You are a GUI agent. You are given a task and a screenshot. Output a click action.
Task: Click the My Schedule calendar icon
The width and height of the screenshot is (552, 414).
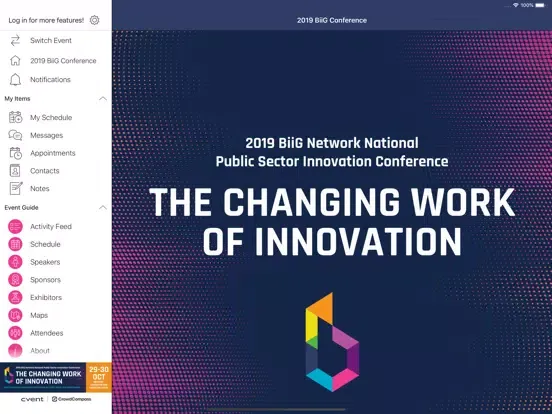15,117
